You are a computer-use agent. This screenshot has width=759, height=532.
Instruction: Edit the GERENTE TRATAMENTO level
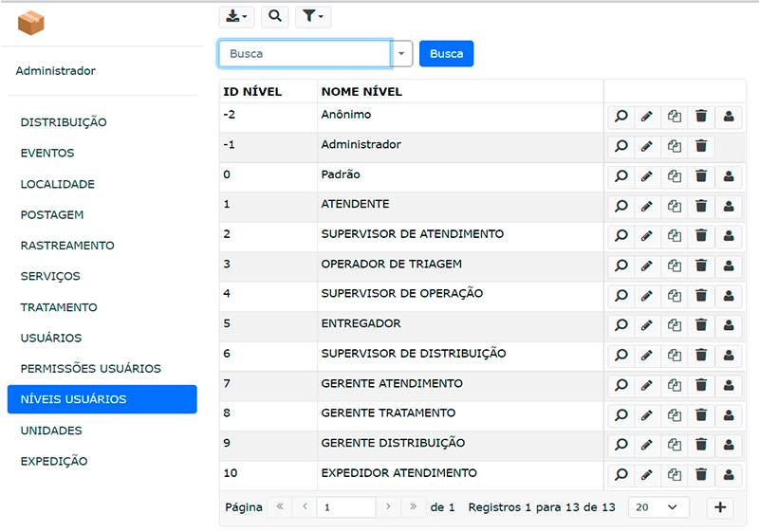pos(647,415)
